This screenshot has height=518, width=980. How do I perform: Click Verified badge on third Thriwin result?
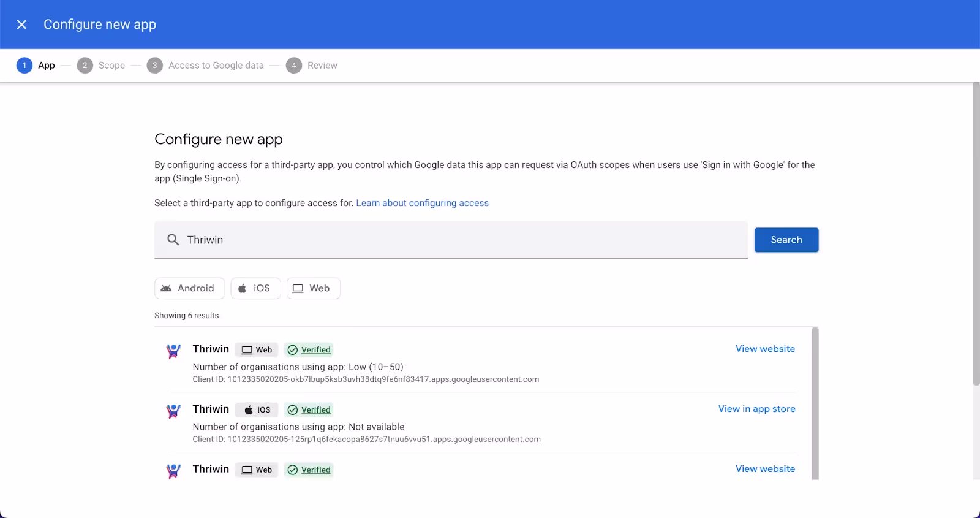coord(309,470)
